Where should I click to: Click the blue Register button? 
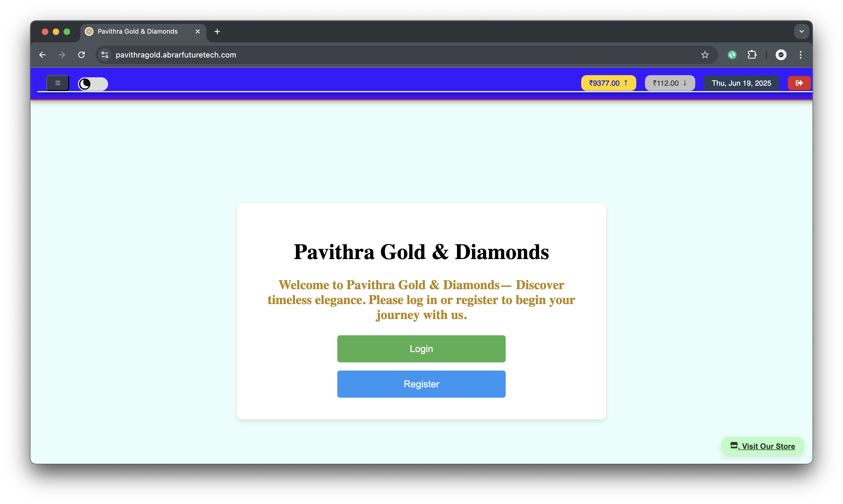(x=421, y=384)
